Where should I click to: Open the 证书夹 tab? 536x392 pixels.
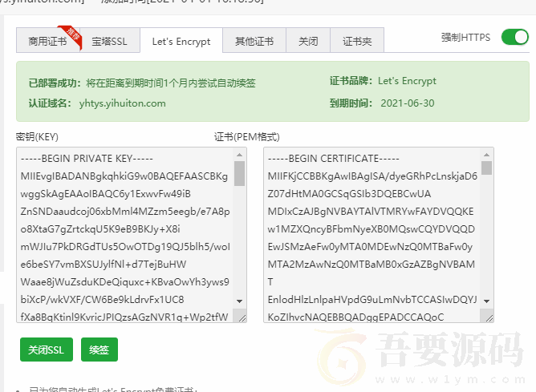coord(357,42)
